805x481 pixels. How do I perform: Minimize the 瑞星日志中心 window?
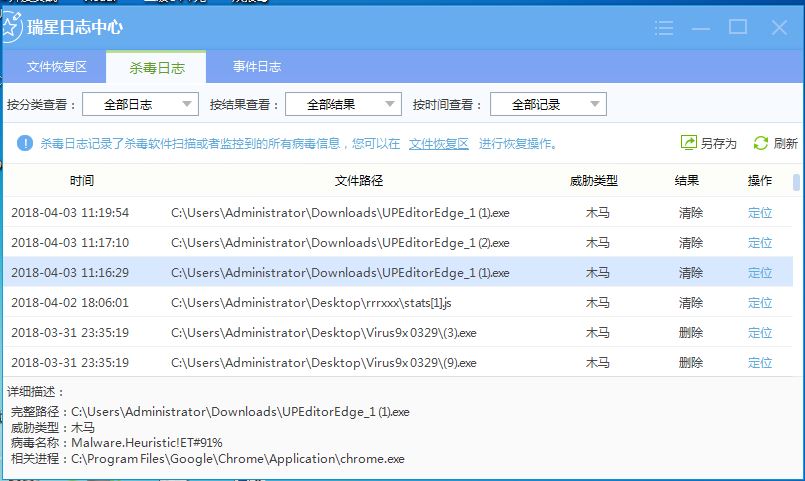(x=701, y=29)
